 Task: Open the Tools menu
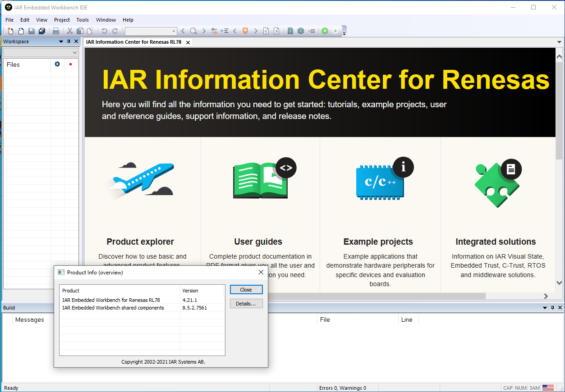(83, 20)
